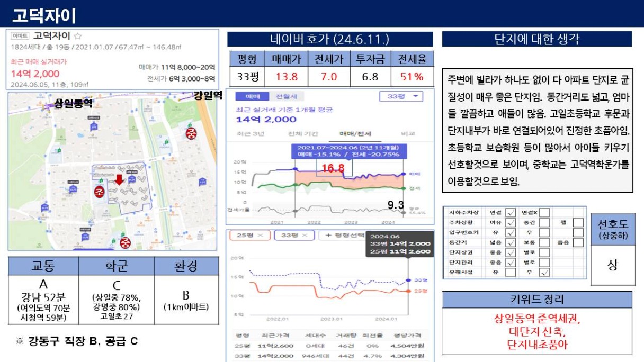The image size is (644, 362).
Task: Click the 아파트 badge beside the complex name
Action: (x=20, y=37)
